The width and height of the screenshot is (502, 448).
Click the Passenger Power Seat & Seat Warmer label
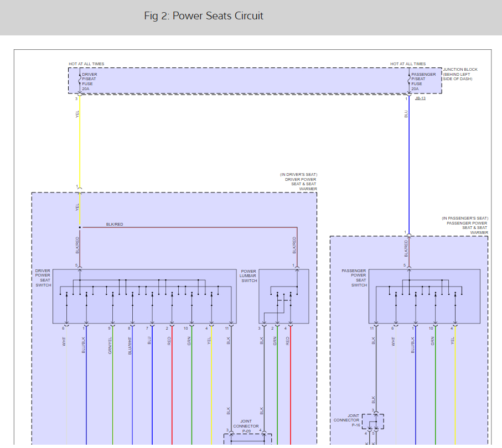click(x=467, y=226)
